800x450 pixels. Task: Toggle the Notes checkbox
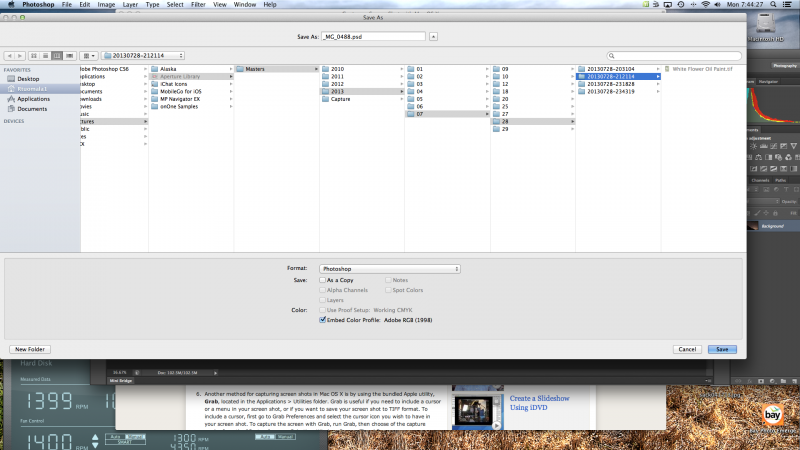pyautogui.click(x=388, y=280)
